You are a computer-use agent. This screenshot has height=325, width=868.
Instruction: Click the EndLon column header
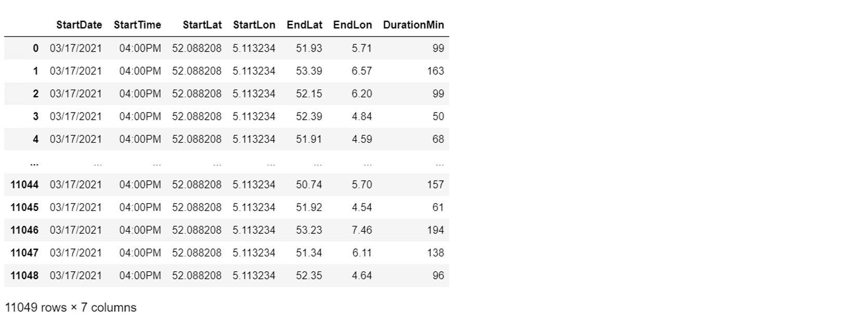[352, 25]
